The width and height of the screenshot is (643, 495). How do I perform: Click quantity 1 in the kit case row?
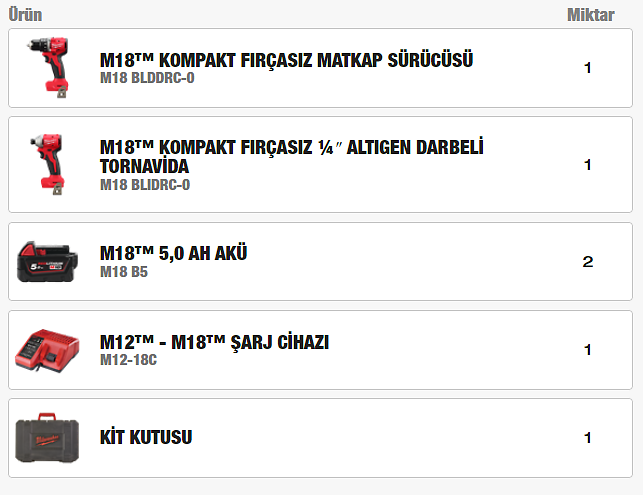(x=588, y=437)
